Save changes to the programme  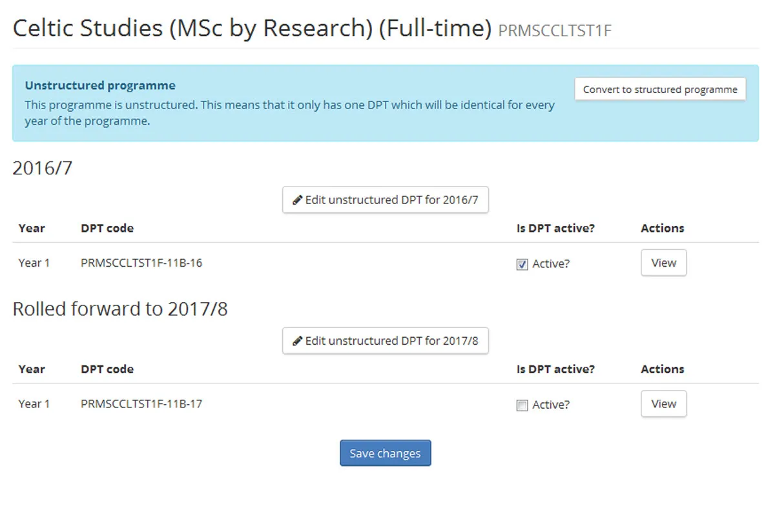pos(385,453)
